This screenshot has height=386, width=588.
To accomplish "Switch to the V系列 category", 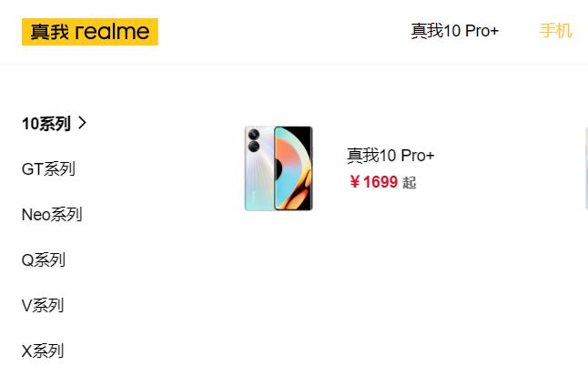I will tap(43, 306).
